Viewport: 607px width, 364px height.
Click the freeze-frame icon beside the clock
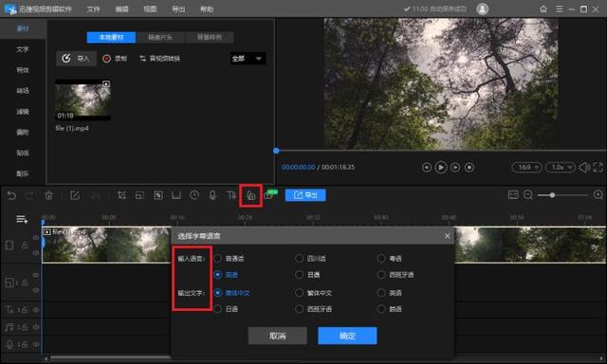point(176,195)
